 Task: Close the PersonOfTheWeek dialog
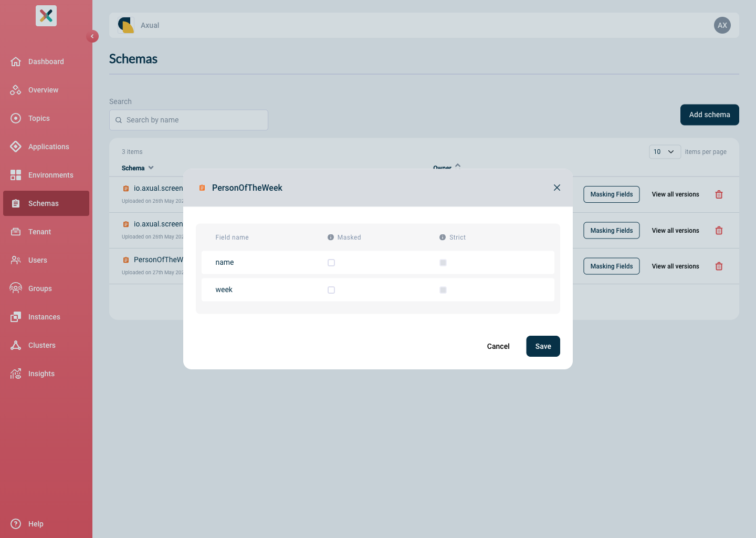[x=557, y=188]
